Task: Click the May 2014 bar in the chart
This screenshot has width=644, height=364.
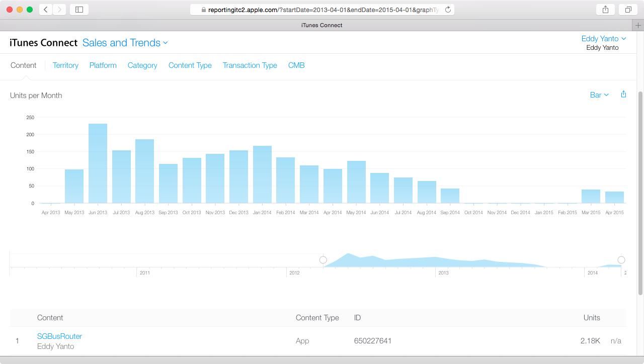Action: (356, 182)
